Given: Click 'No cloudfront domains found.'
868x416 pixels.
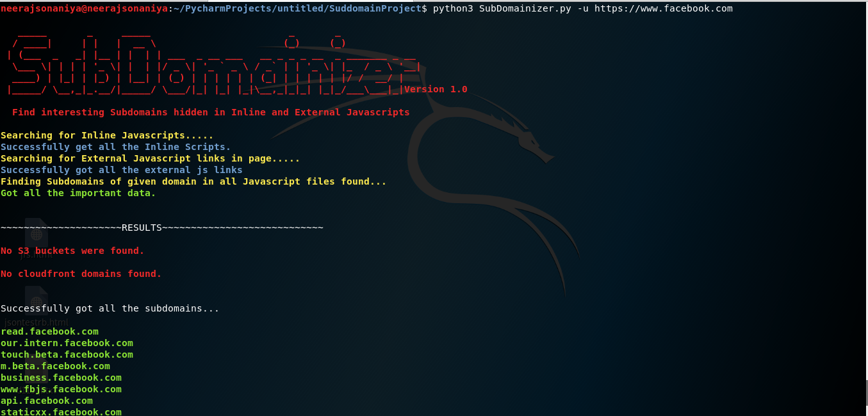Looking at the screenshot, I should coord(81,274).
